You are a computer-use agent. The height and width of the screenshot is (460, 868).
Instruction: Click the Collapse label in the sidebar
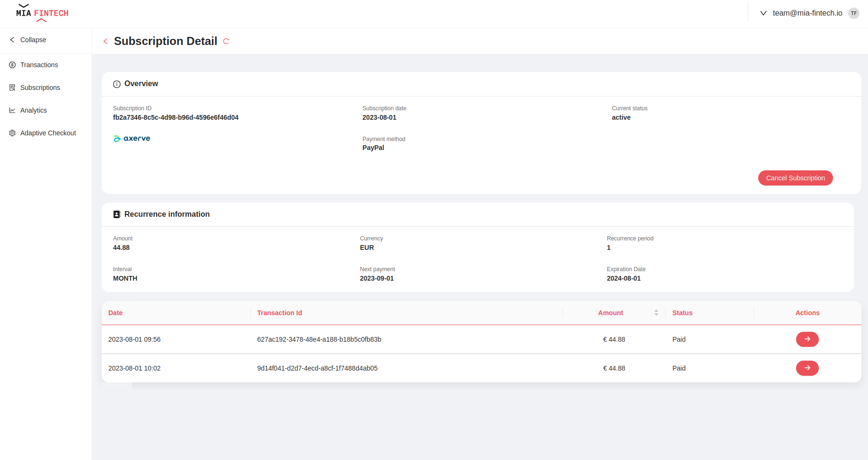pos(33,40)
